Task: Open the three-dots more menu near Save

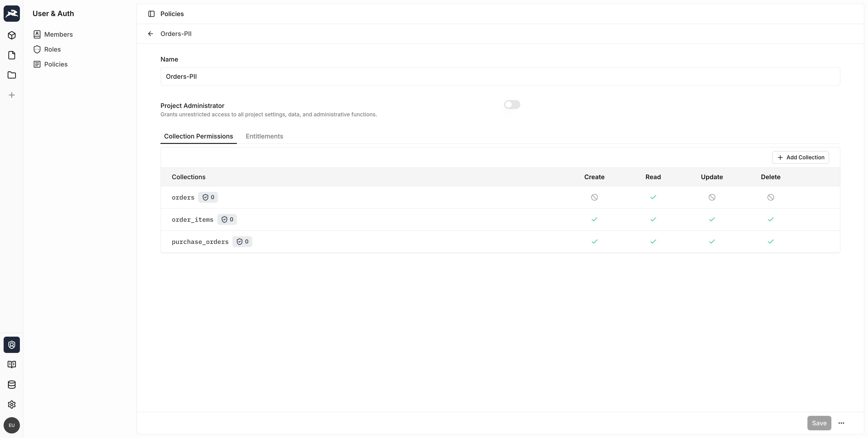Action: point(841,423)
